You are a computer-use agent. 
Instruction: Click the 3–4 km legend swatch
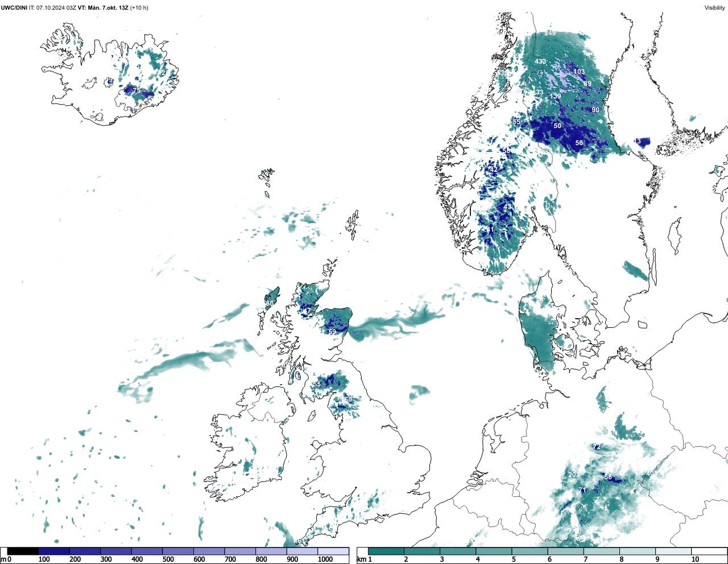tap(458, 551)
